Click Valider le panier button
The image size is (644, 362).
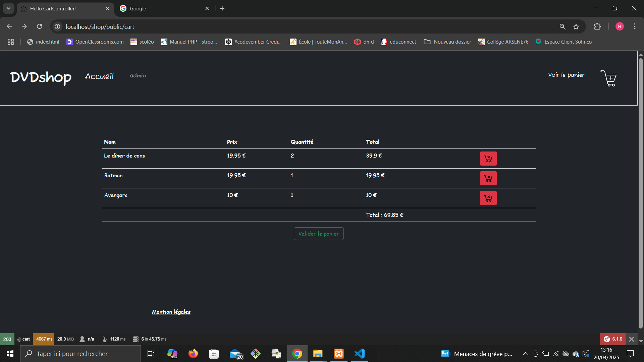point(319,234)
